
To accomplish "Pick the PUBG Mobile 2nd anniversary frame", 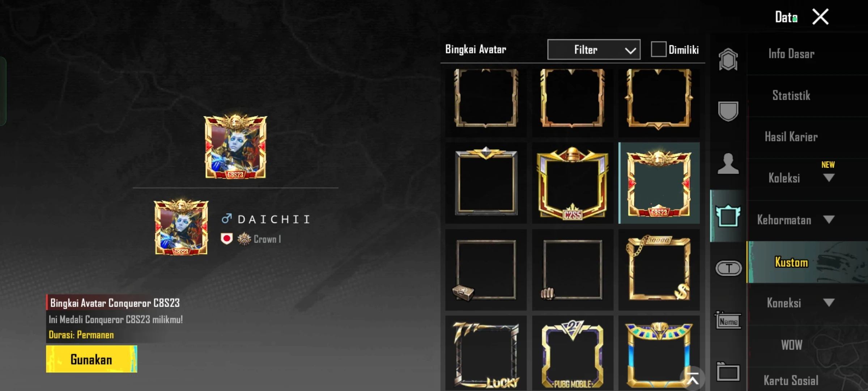I will point(573,354).
